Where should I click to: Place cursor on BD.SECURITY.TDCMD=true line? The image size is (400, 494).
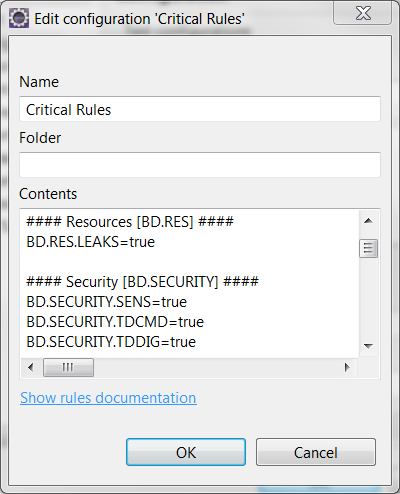[115, 322]
